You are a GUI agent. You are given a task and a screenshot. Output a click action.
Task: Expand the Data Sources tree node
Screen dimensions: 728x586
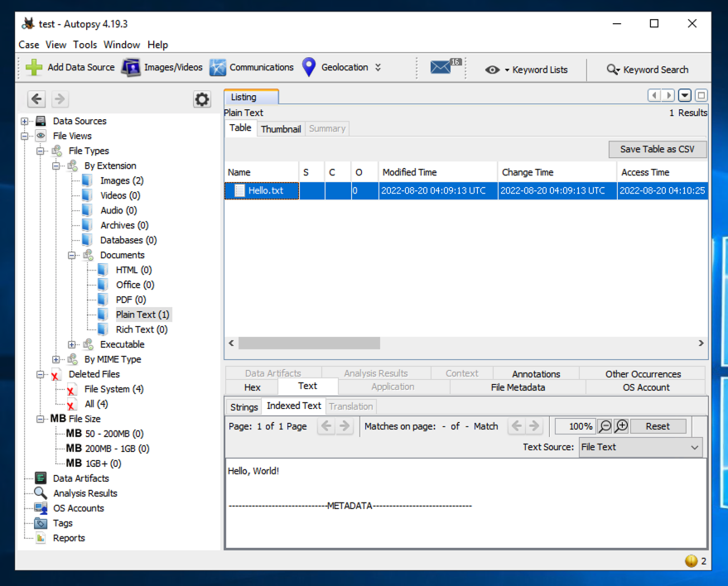pyautogui.click(x=25, y=122)
